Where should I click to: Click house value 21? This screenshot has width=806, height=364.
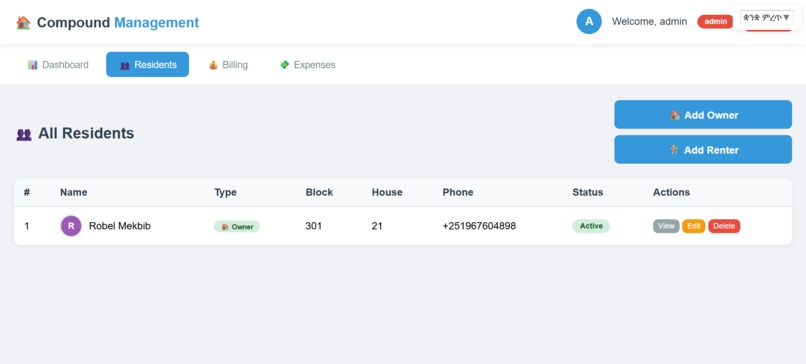(377, 226)
